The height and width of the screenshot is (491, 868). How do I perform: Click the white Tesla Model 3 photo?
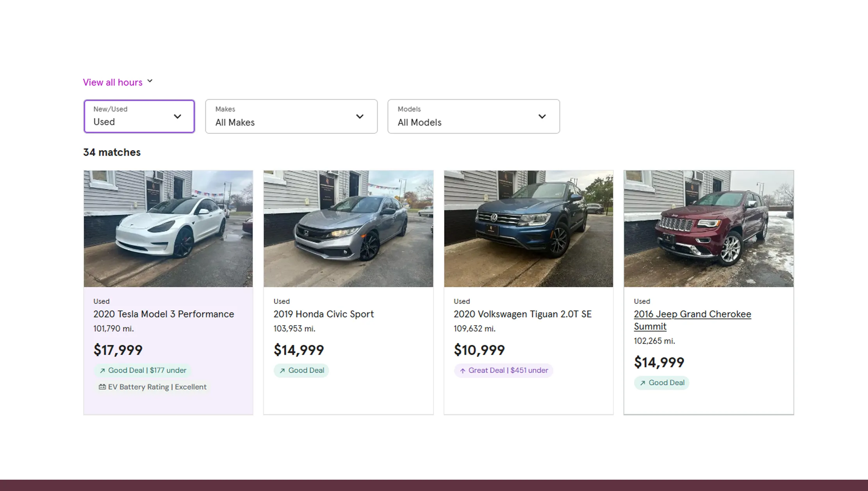pos(168,229)
